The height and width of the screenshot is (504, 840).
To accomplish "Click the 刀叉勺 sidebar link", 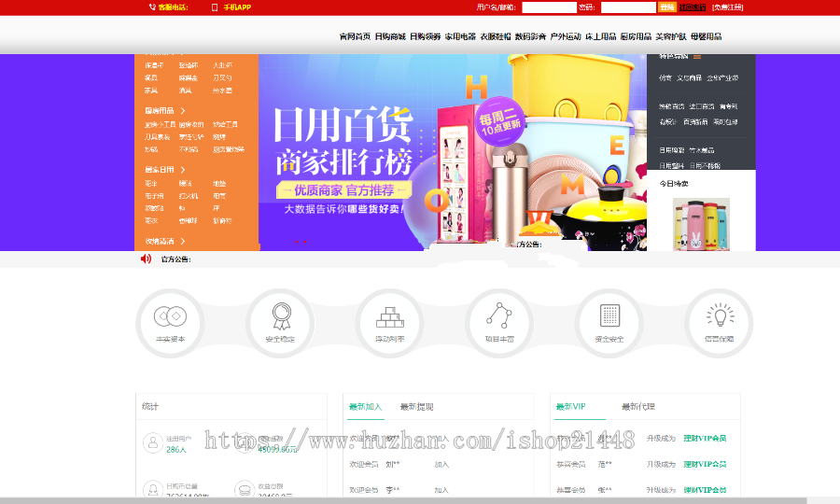I will point(222,78).
